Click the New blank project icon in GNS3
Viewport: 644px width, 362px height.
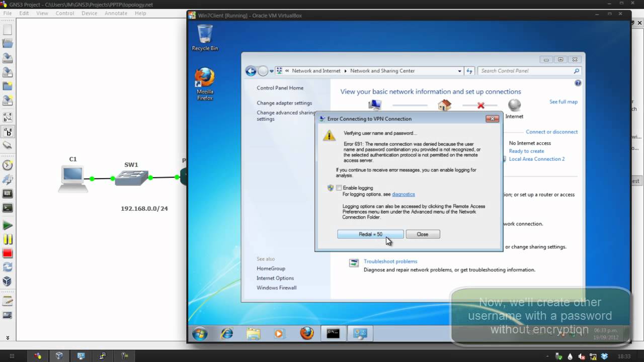[8, 30]
